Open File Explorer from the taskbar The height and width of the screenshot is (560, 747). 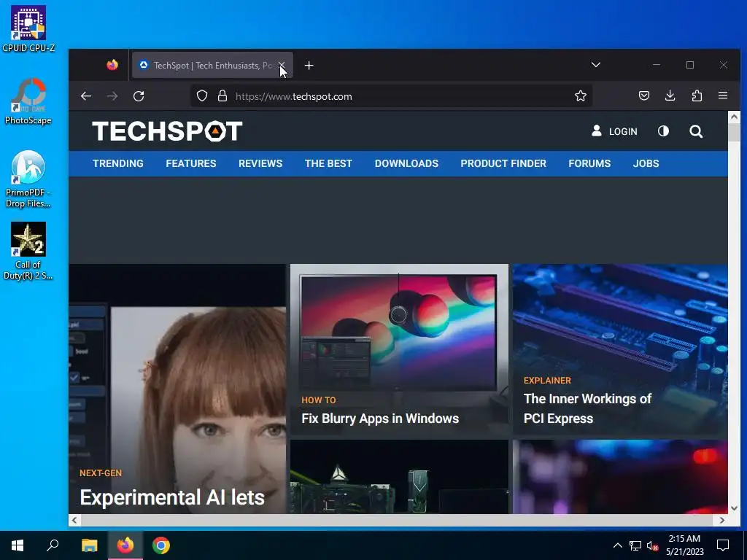pos(89,545)
